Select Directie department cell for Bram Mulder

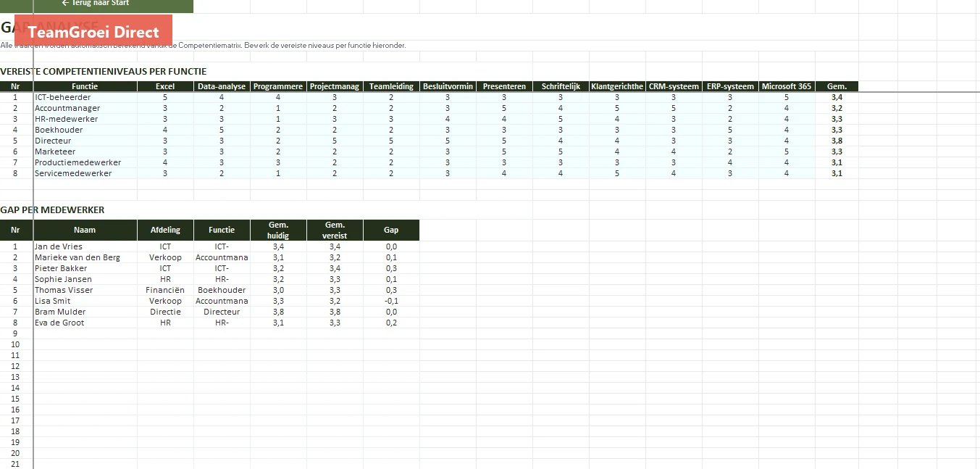(166, 312)
